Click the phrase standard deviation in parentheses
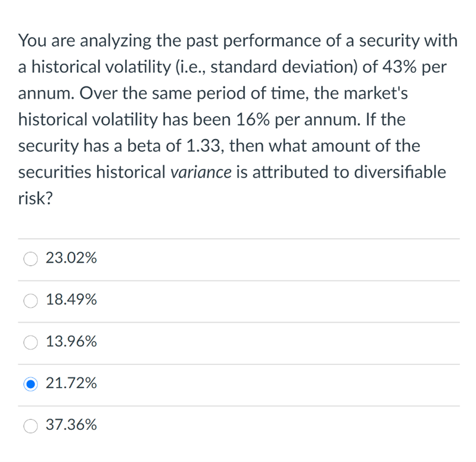 click(x=284, y=67)
